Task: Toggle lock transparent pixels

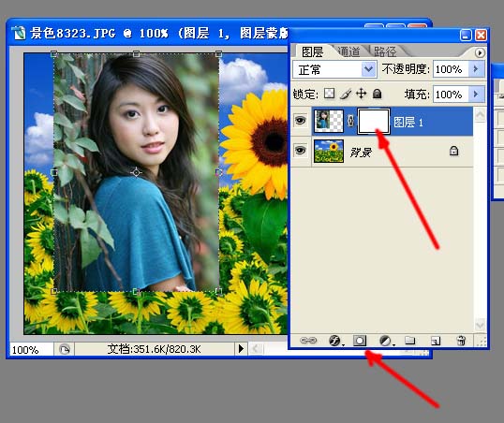Action: 329,94
